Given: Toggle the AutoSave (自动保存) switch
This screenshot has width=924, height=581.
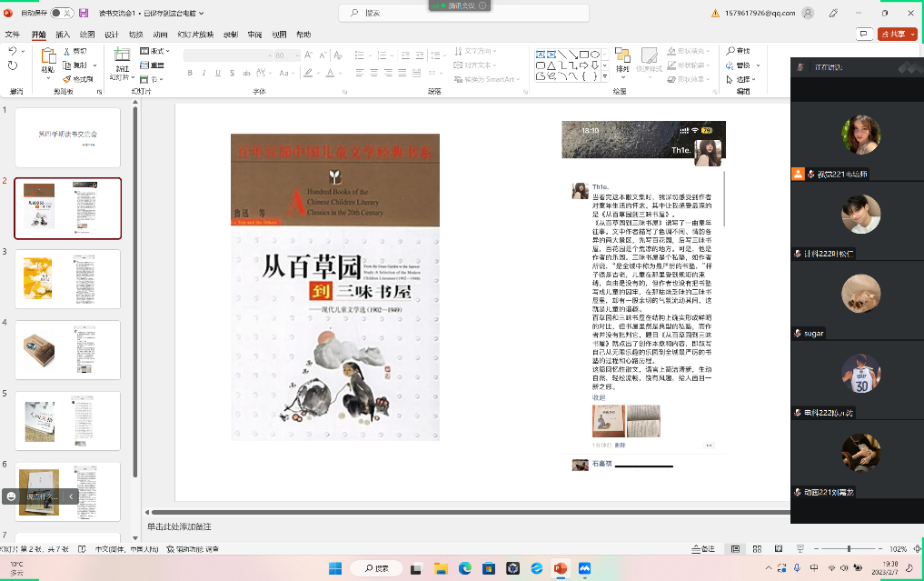Looking at the screenshot, I should pos(62,13).
